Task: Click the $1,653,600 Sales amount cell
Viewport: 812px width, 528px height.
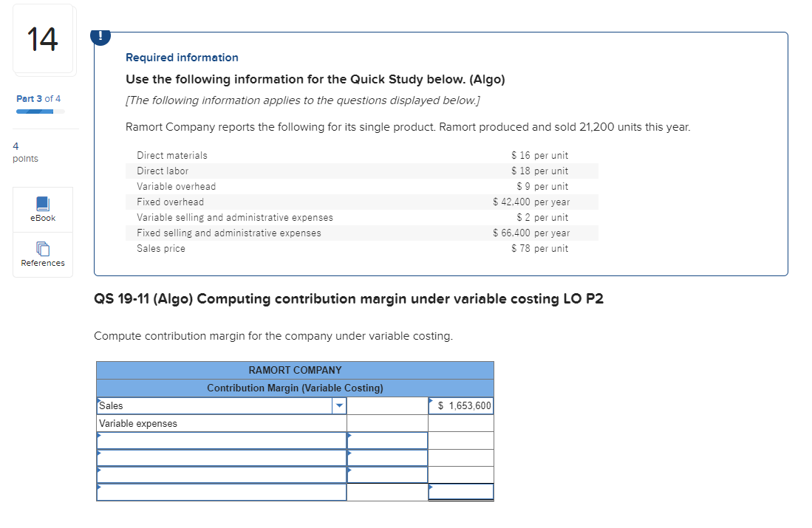Action: (x=461, y=405)
